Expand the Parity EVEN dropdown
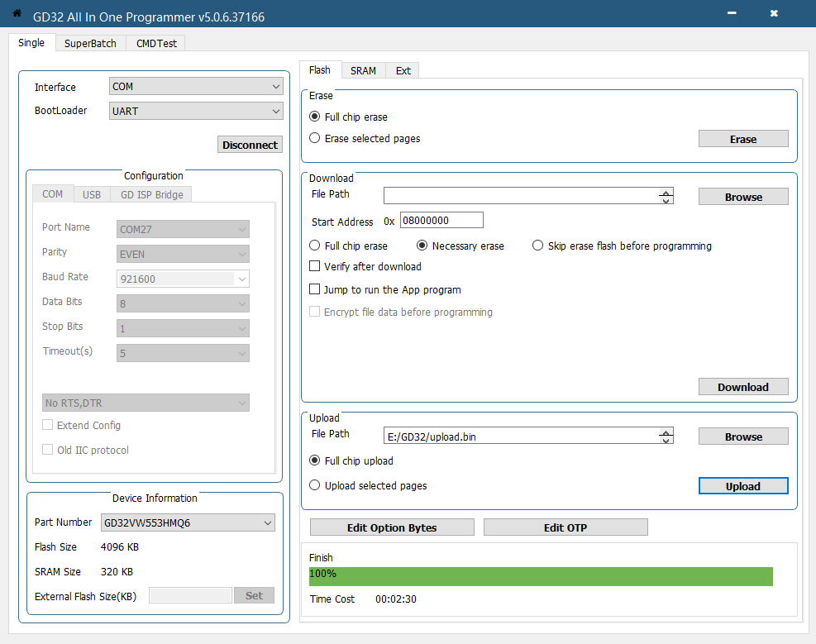Screen dimensions: 816x644 [183, 254]
